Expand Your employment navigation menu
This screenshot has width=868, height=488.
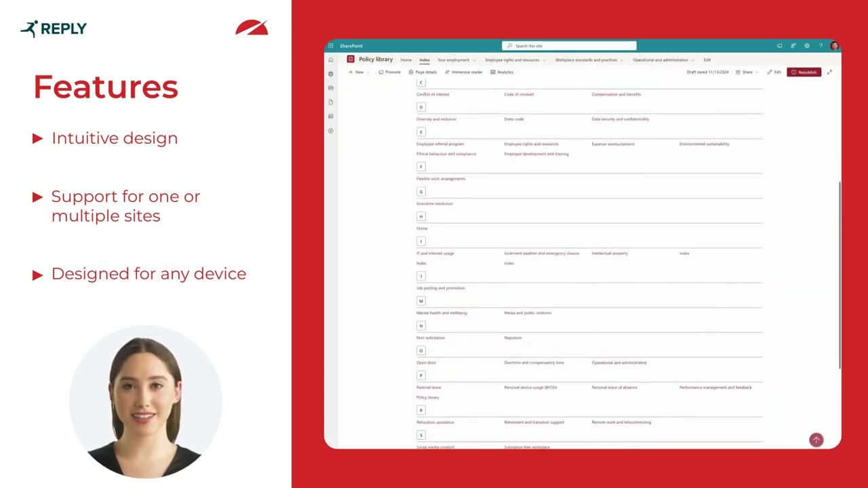click(456, 60)
